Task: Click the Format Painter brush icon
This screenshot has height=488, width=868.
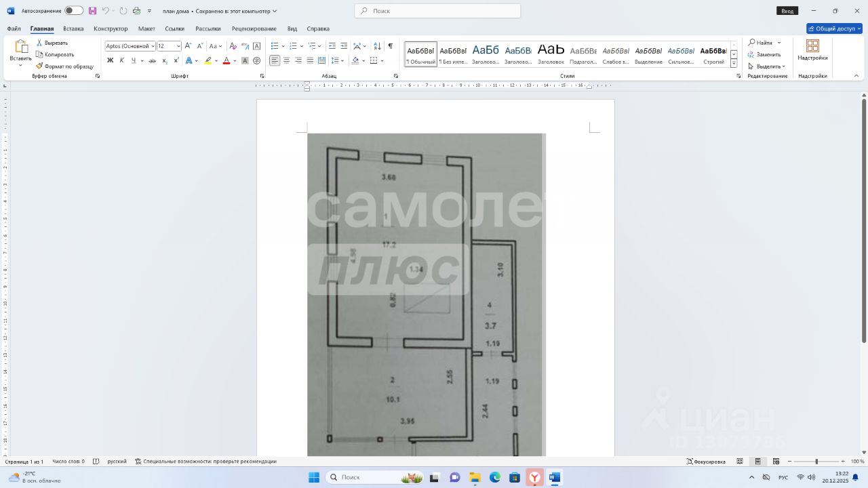Action: 39,66
